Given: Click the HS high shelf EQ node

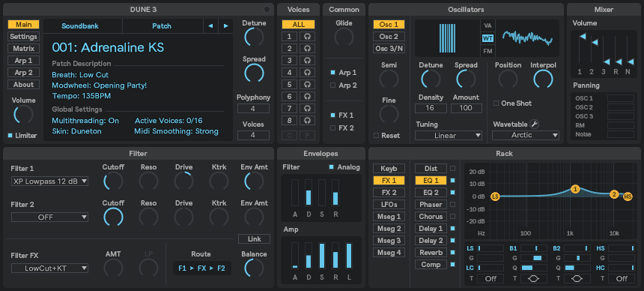Looking at the screenshot, I should tap(628, 196).
